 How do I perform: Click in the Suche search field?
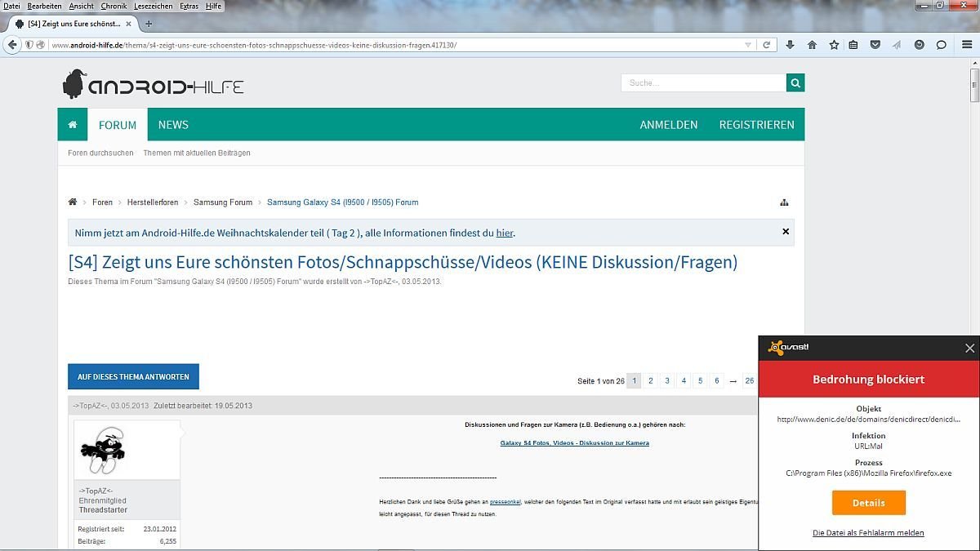(x=703, y=82)
